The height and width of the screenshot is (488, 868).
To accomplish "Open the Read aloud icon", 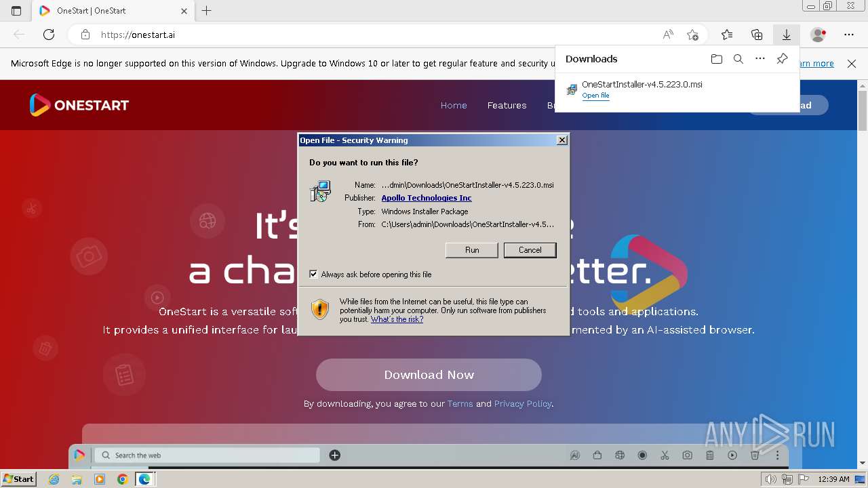I will (x=668, y=35).
